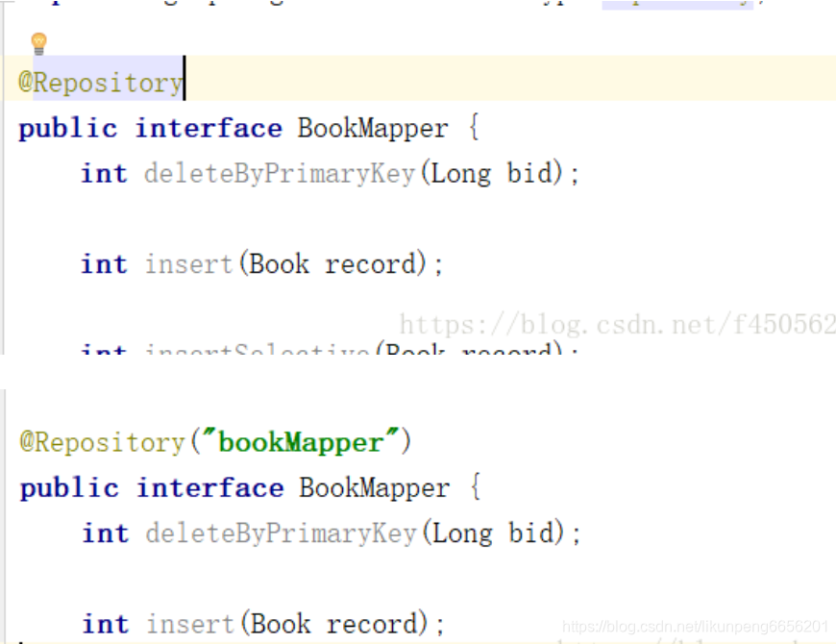Click the "bookMapper" string literal
Screen dimensions: 836x644
pyautogui.click(x=301, y=442)
